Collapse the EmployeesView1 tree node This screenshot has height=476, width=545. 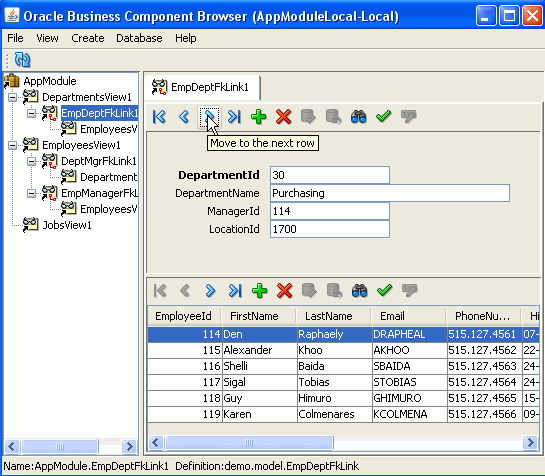12,145
